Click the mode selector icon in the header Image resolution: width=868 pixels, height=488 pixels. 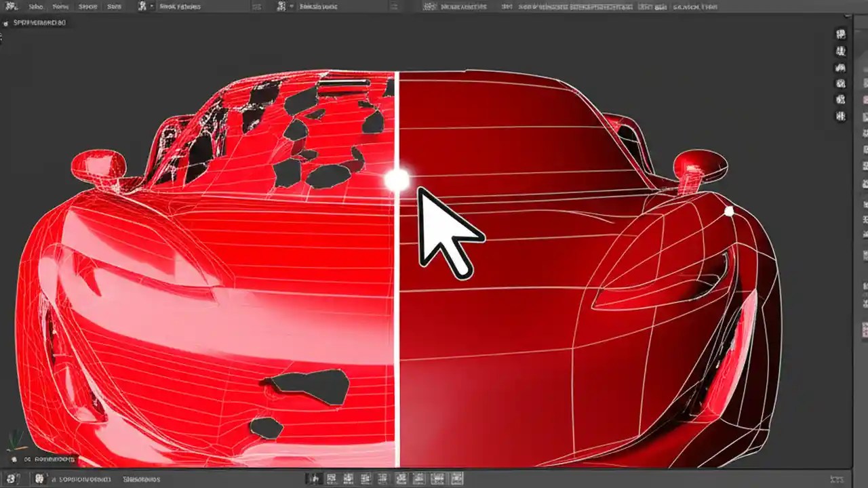coord(142,6)
